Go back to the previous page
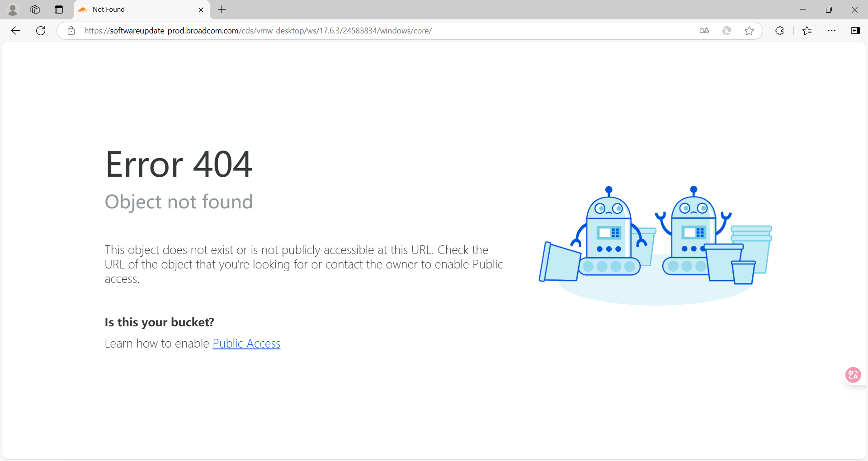The width and height of the screenshot is (868, 461). coord(16,31)
